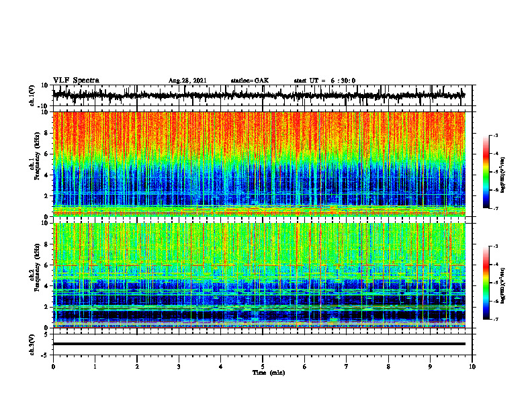Click the "5" tick on ch.3(V) axis
The image size is (532, 411).
46,334
